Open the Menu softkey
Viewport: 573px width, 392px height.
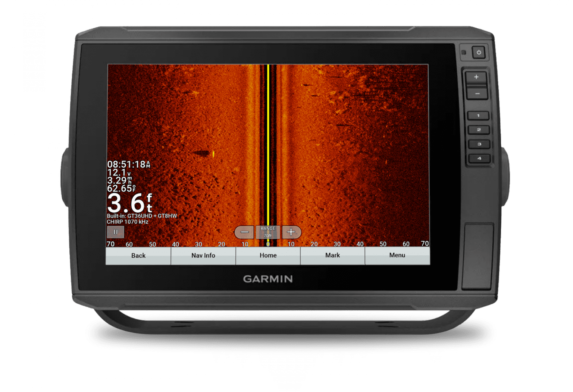pos(397,256)
